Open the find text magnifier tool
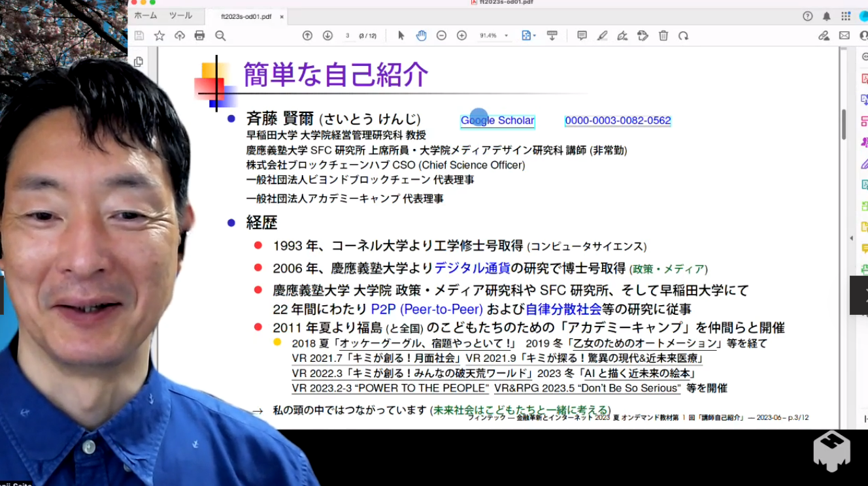868x486 pixels. (220, 36)
